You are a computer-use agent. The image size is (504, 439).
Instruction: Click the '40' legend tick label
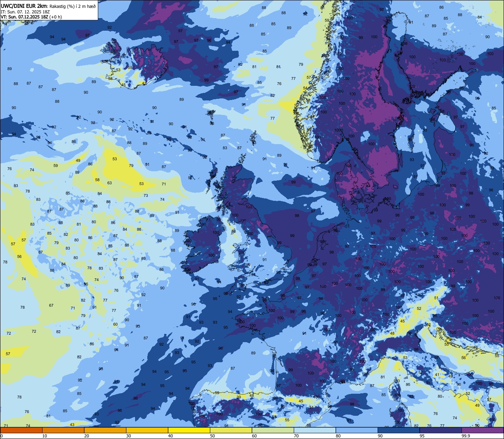170,436
